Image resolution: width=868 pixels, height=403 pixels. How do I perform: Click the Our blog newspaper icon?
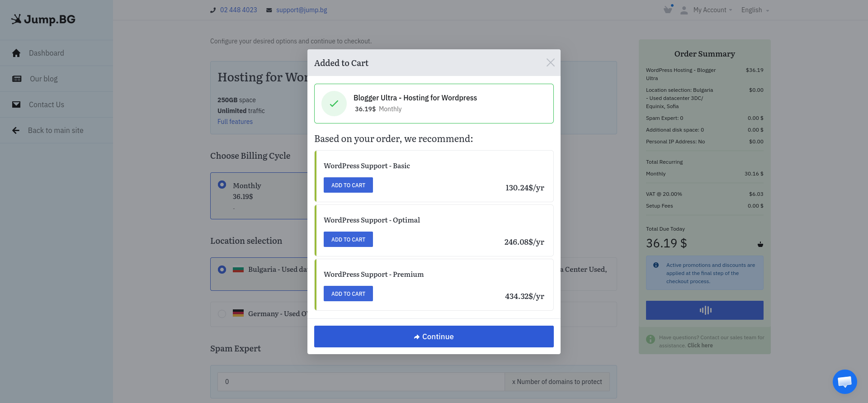(x=17, y=79)
